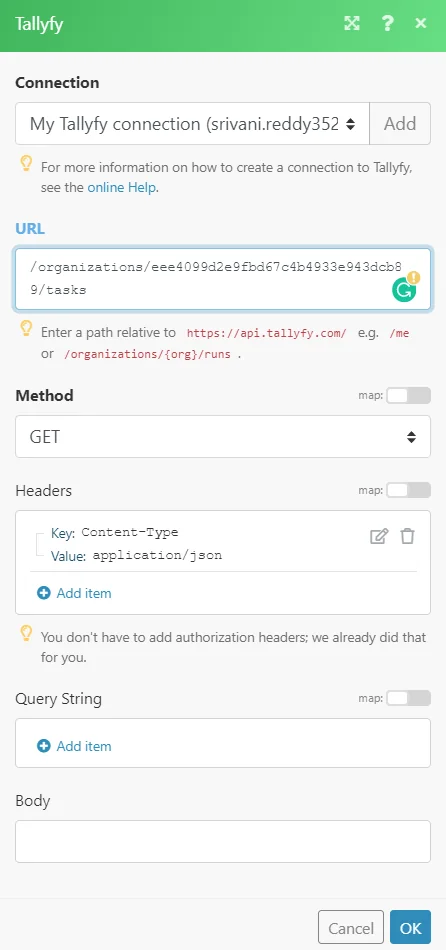Open the help question mark icon
Viewport: 446px width, 950px height.
click(387, 24)
